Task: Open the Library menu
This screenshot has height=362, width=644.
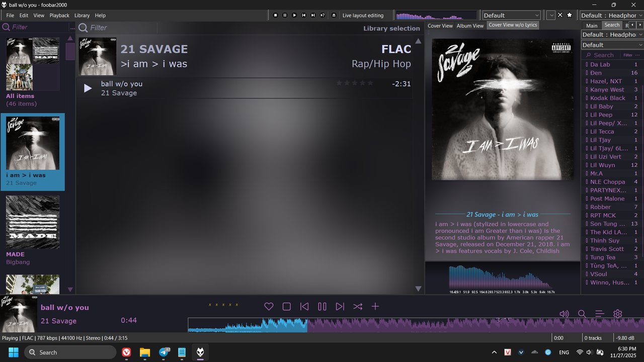Action: pos(82,16)
